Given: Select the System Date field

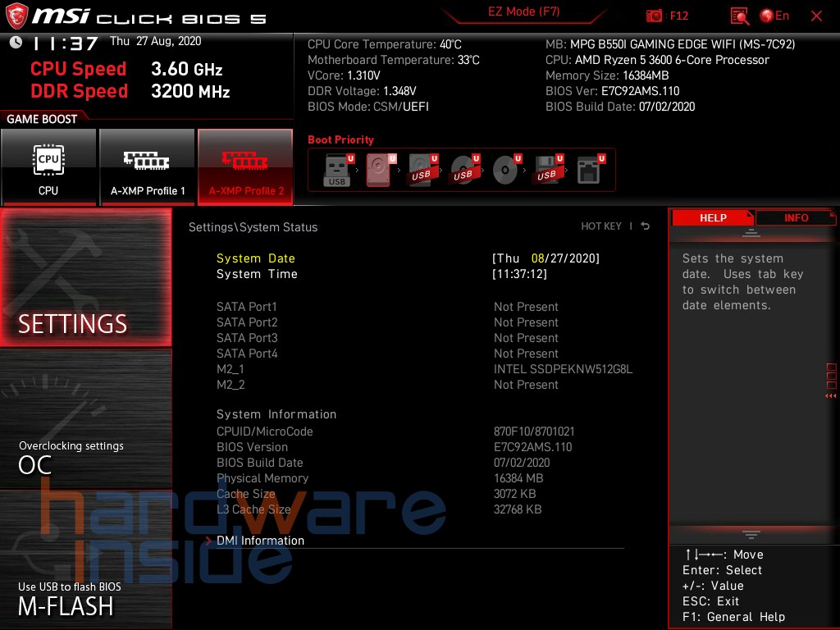Looking at the screenshot, I should pyautogui.click(x=409, y=258).
